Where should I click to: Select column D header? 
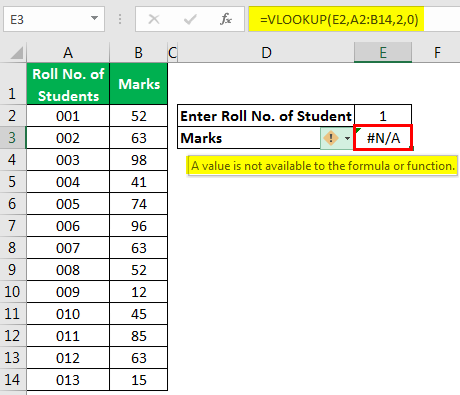click(x=266, y=53)
